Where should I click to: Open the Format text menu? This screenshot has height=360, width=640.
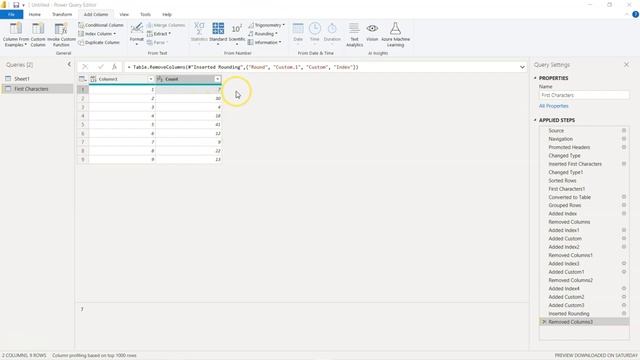[x=136, y=34]
